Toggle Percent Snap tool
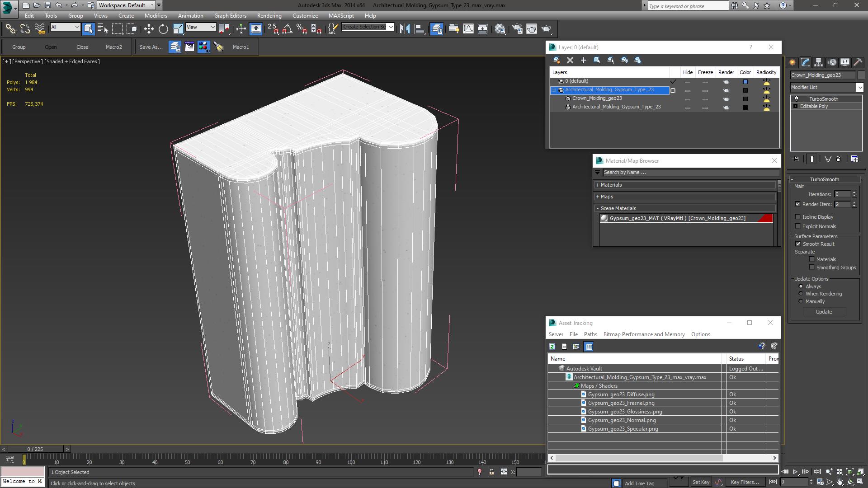Image resolution: width=868 pixels, height=488 pixels. coord(302,29)
